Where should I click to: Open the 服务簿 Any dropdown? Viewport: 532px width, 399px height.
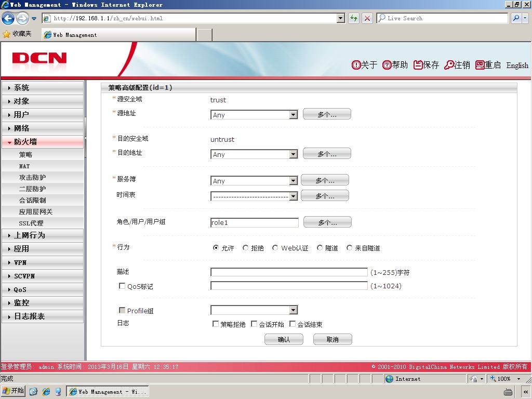[x=254, y=181]
